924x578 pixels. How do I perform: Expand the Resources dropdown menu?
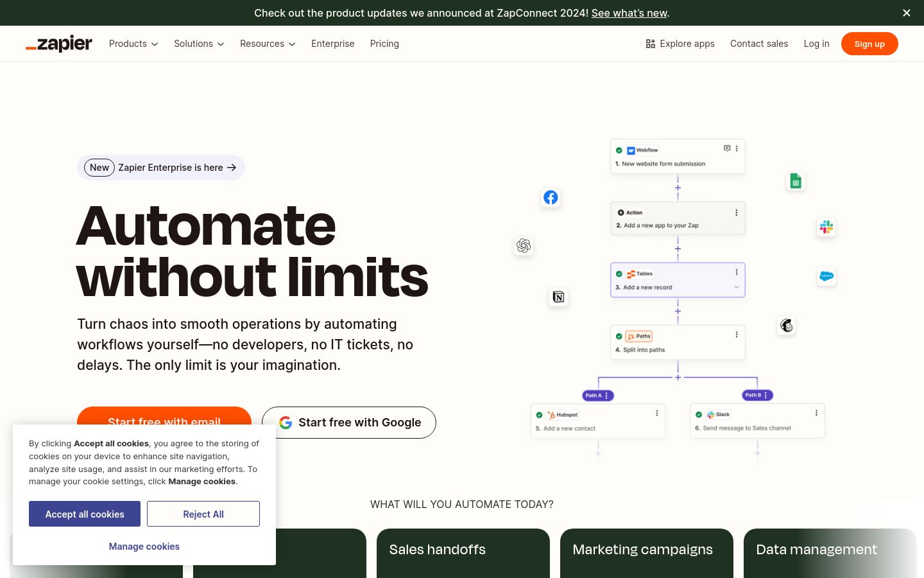pos(268,44)
